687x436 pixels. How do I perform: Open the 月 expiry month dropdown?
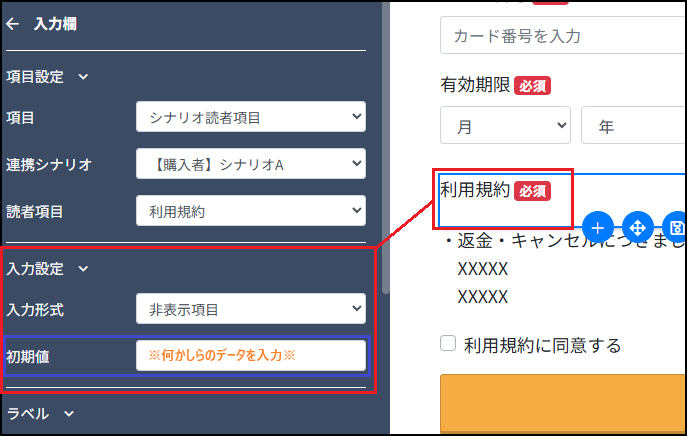click(504, 127)
